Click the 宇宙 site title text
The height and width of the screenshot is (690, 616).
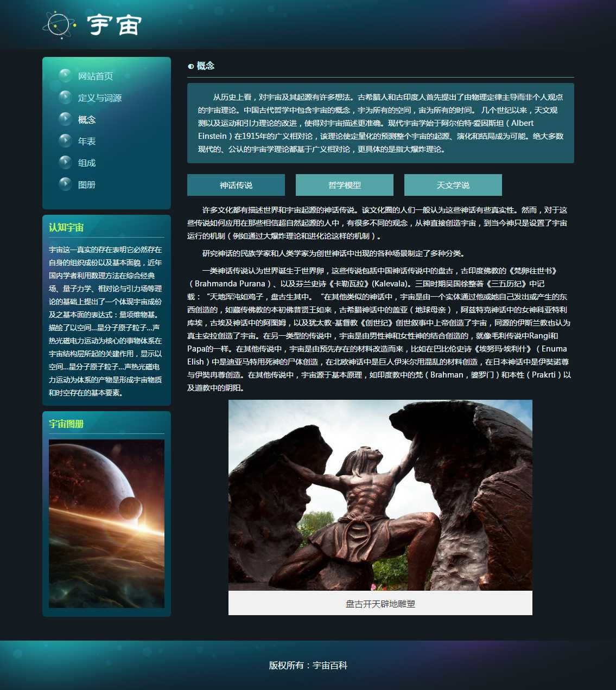(x=115, y=25)
